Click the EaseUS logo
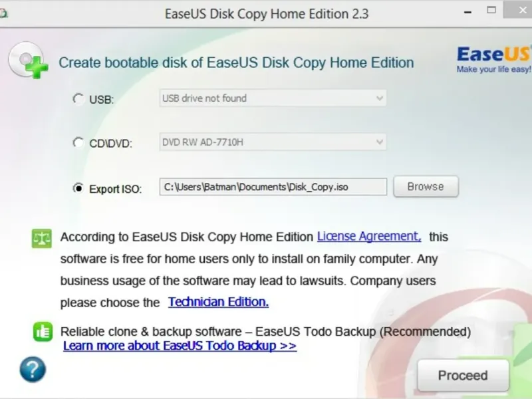Screen dimensions: 532x399 tap(494, 59)
